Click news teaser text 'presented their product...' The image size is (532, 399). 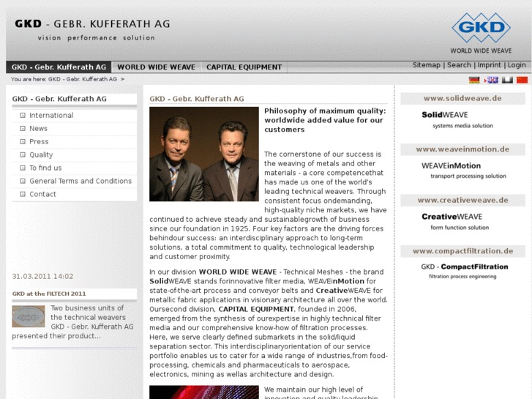(56, 336)
